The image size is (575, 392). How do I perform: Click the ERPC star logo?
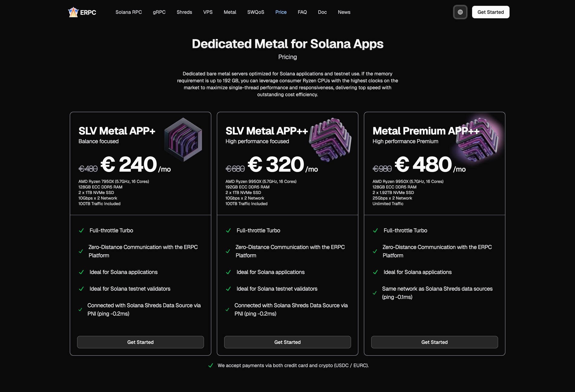pos(73,12)
